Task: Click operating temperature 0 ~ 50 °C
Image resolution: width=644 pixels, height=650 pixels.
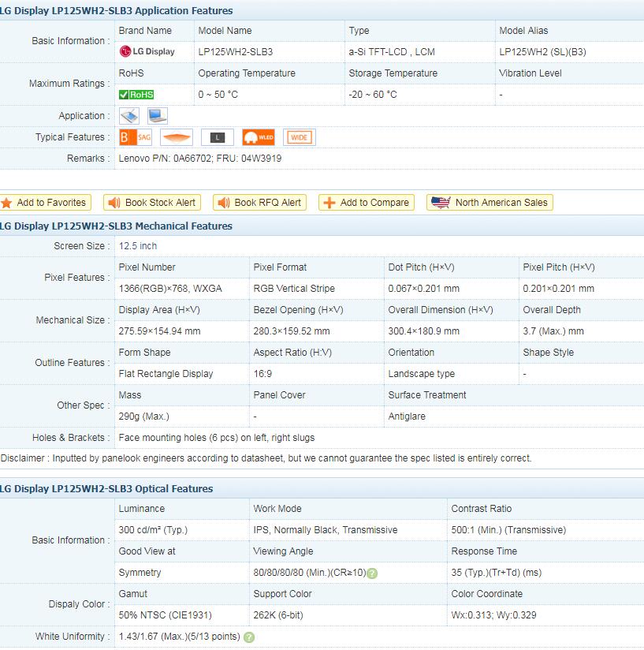Action: tap(218, 95)
